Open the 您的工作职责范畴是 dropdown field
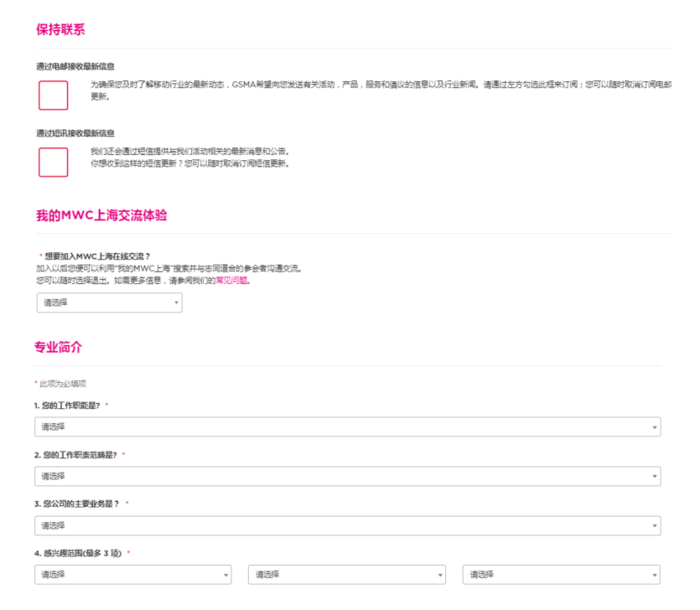 pyautogui.click(x=347, y=476)
